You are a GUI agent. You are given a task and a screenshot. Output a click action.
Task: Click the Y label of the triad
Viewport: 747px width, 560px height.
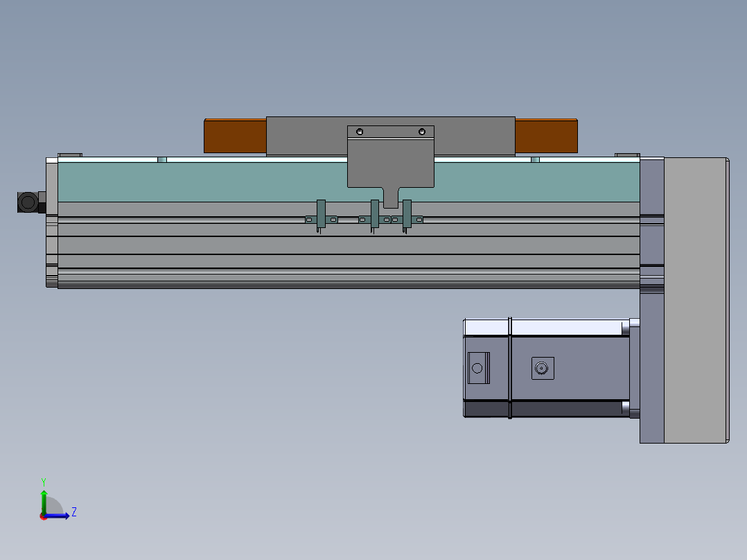(x=44, y=482)
